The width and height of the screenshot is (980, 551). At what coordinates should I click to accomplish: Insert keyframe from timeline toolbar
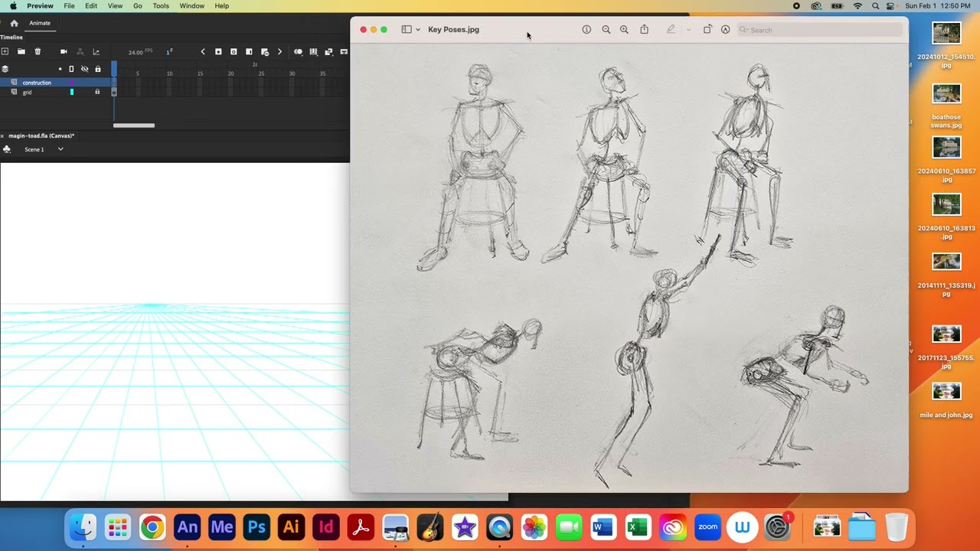[218, 51]
